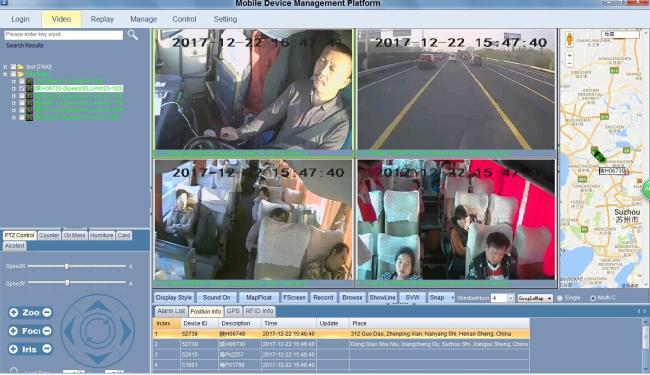
Task: Select the Single radio button
Action: click(x=560, y=298)
